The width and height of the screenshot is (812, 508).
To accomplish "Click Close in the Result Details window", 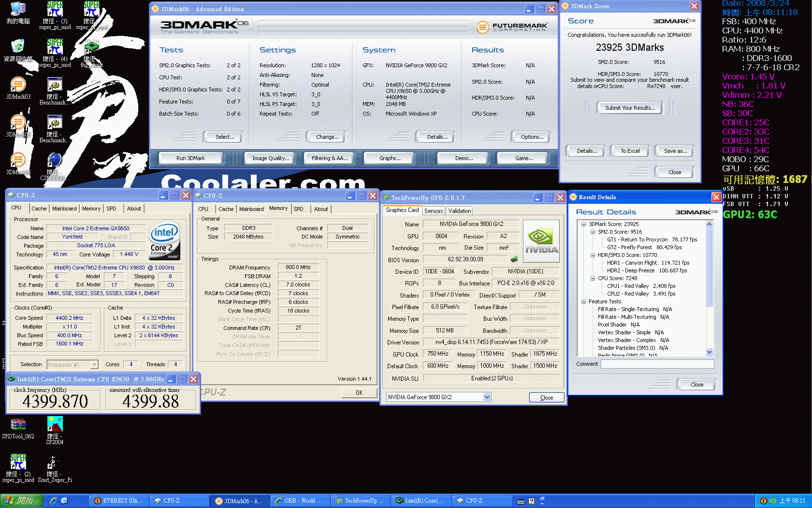I will 696,385.
